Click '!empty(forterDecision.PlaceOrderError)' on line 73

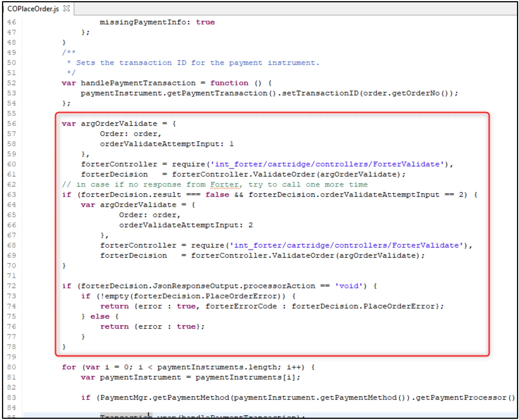click(x=191, y=296)
